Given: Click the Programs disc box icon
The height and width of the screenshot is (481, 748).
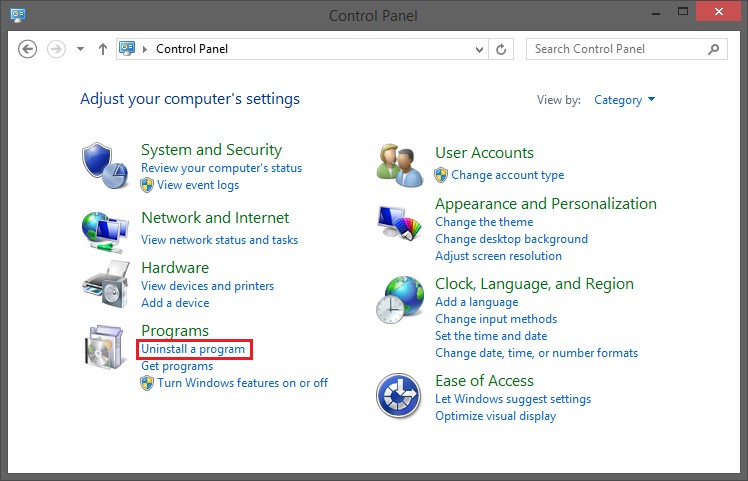Looking at the screenshot, I should (104, 347).
